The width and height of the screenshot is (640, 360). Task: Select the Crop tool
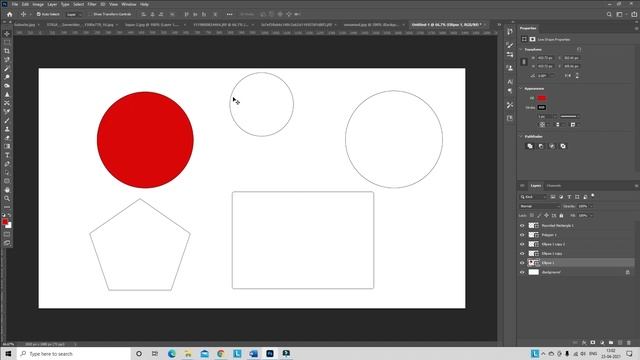click(x=7, y=51)
